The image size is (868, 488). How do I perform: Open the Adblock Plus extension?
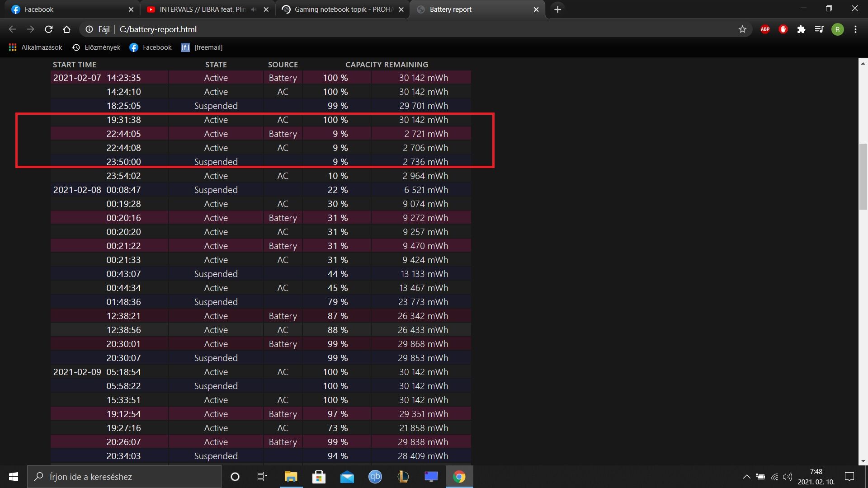[x=765, y=29]
